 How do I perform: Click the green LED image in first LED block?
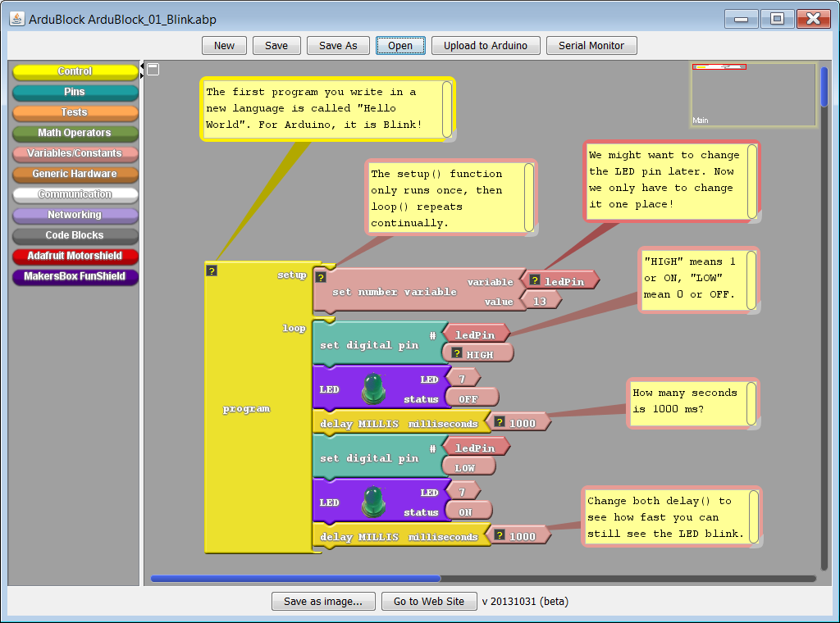click(x=374, y=389)
